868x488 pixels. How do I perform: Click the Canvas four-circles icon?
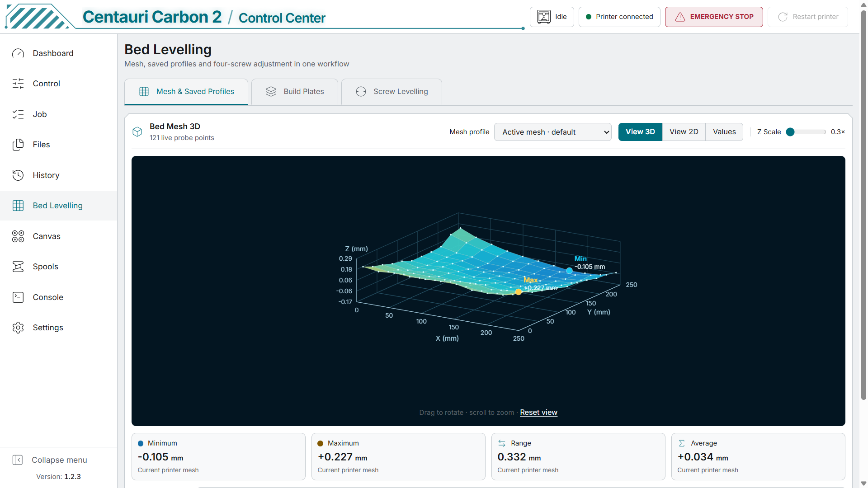tap(18, 236)
